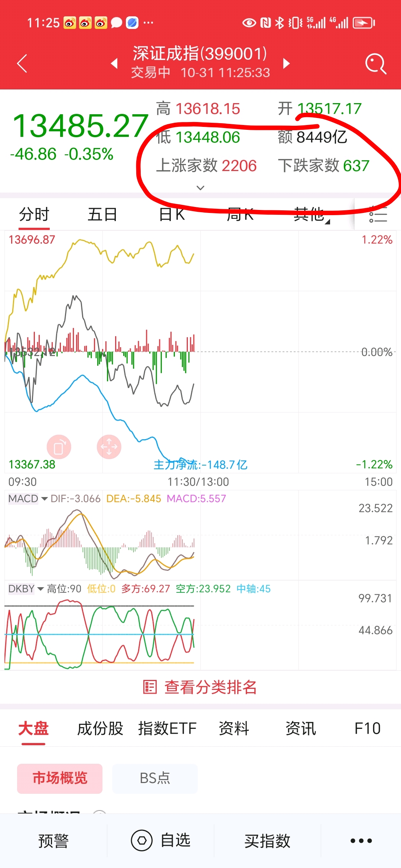
Task: Select the BS点 toggle button
Action: 155,778
